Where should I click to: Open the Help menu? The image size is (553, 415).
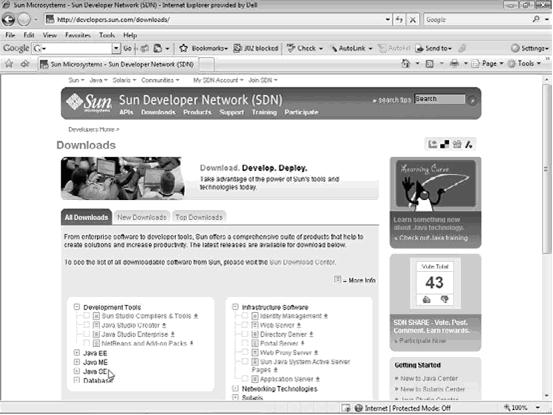pos(130,35)
